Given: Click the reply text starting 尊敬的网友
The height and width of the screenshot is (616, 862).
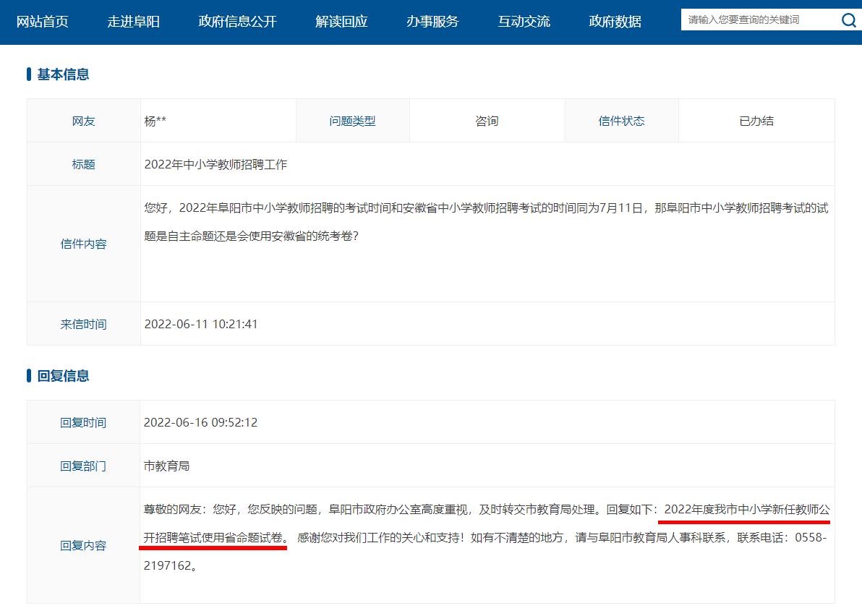Looking at the screenshot, I should click(487, 537).
